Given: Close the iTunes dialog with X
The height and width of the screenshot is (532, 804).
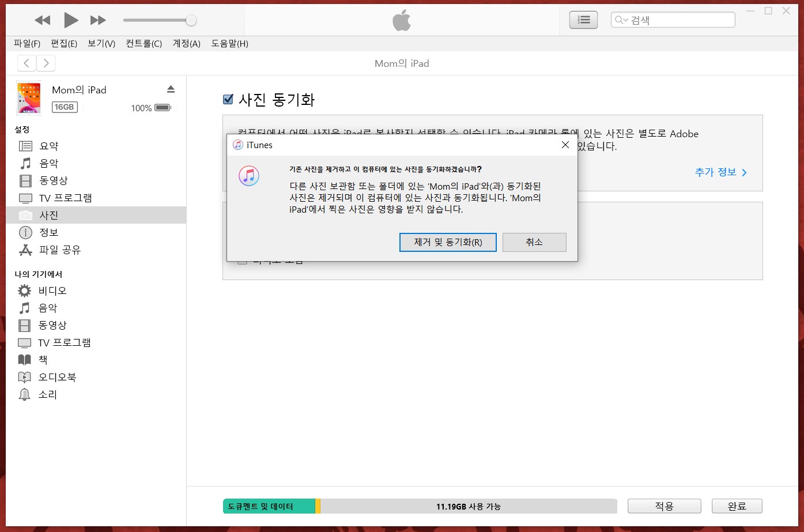Looking at the screenshot, I should coord(565,145).
